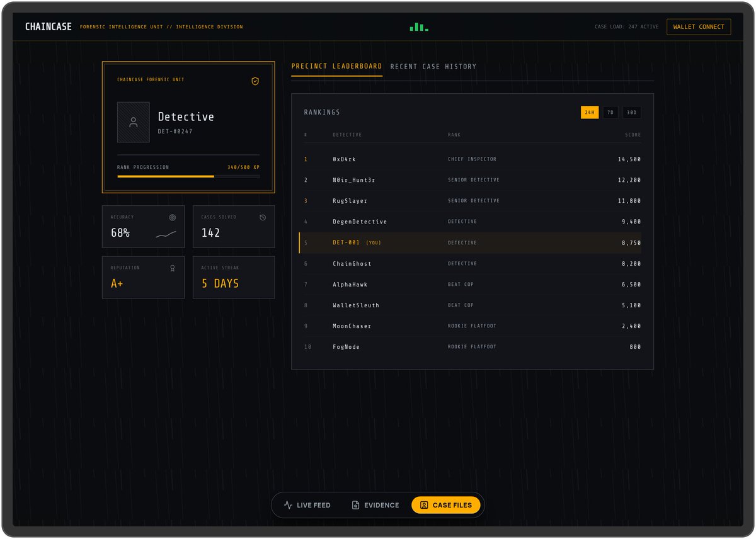Open Recent Case History tab
Viewport: 756px width, 539px height.
tap(433, 66)
